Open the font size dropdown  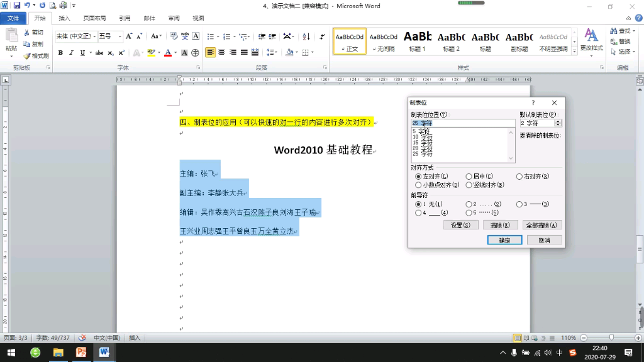[120, 36]
